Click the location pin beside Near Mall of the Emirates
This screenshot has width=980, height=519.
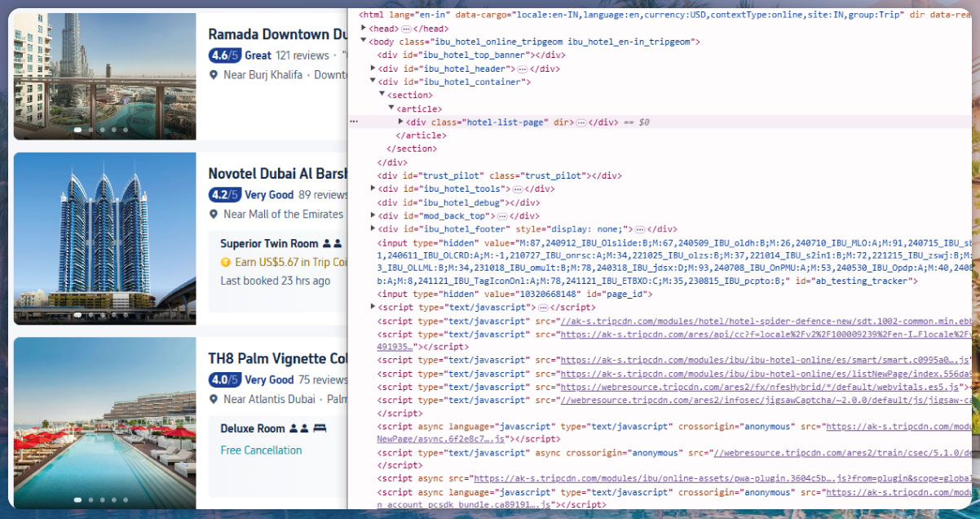(x=214, y=215)
